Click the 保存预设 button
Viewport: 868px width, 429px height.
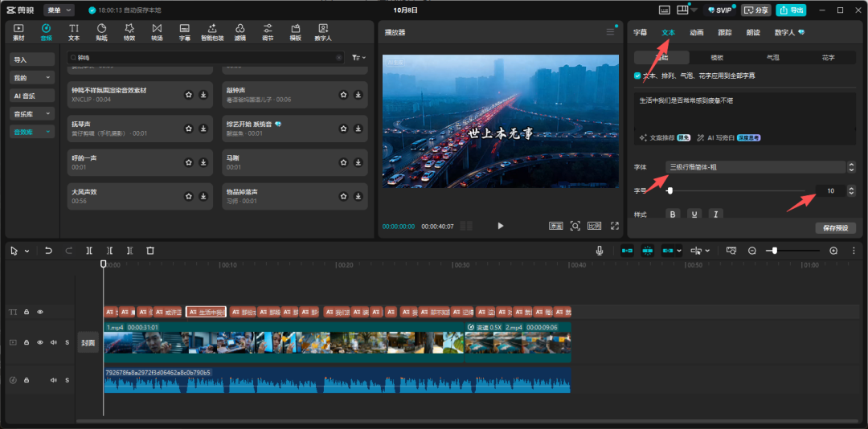coord(835,228)
